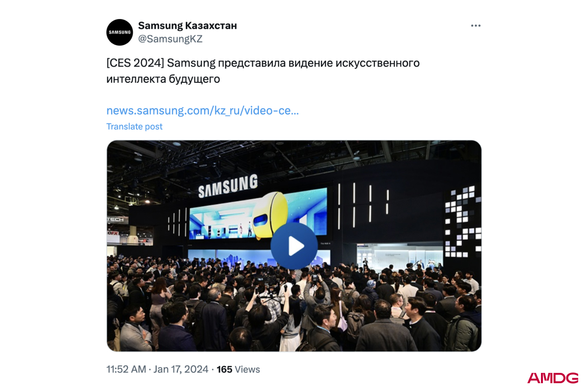Open the Samsung profile avatar
Viewport: 588px width, 392px height.
[x=120, y=32]
